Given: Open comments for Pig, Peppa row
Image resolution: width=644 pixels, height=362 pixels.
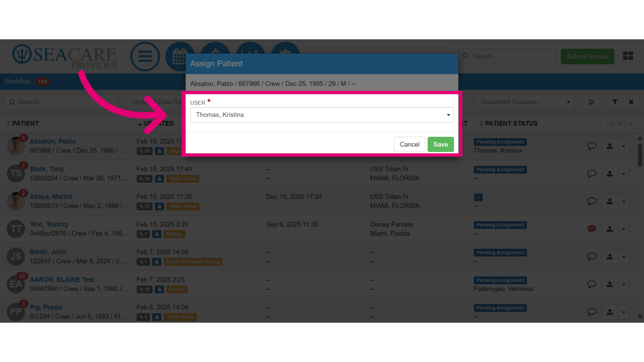Looking at the screenshot, I should coord(591,312).
